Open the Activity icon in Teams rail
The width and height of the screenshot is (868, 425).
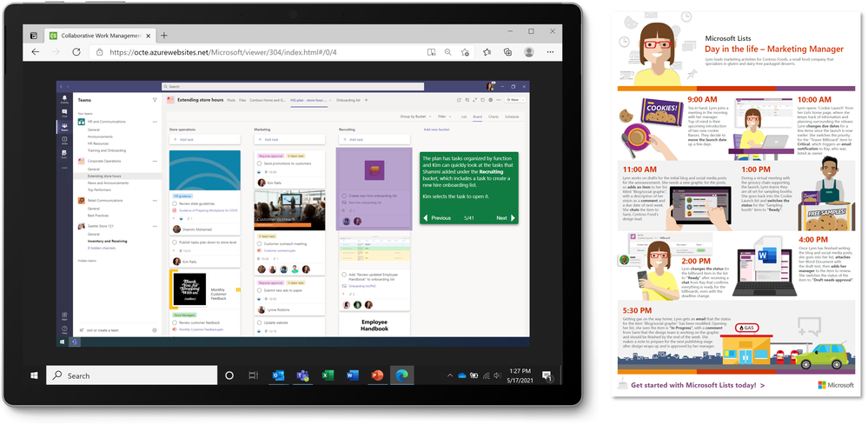point(65,99)
